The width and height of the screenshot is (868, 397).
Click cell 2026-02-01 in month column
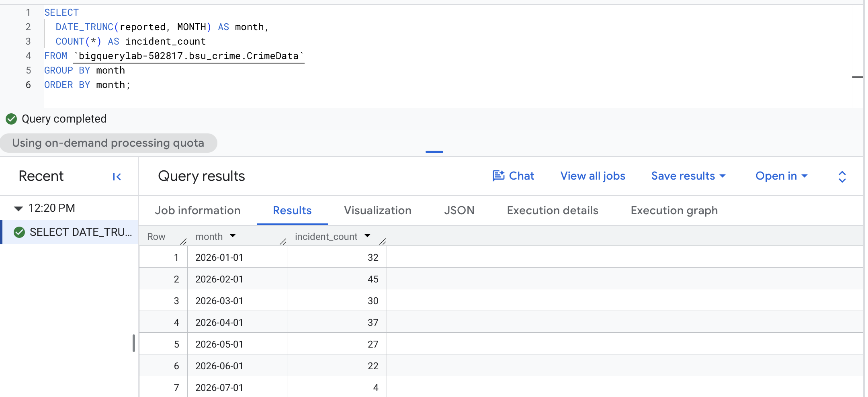[237, 279]
